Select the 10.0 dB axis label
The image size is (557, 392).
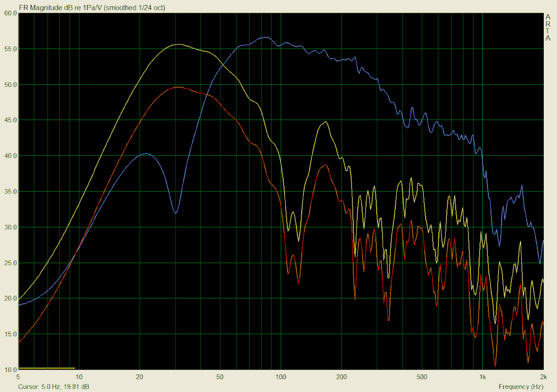click(10, 369)
